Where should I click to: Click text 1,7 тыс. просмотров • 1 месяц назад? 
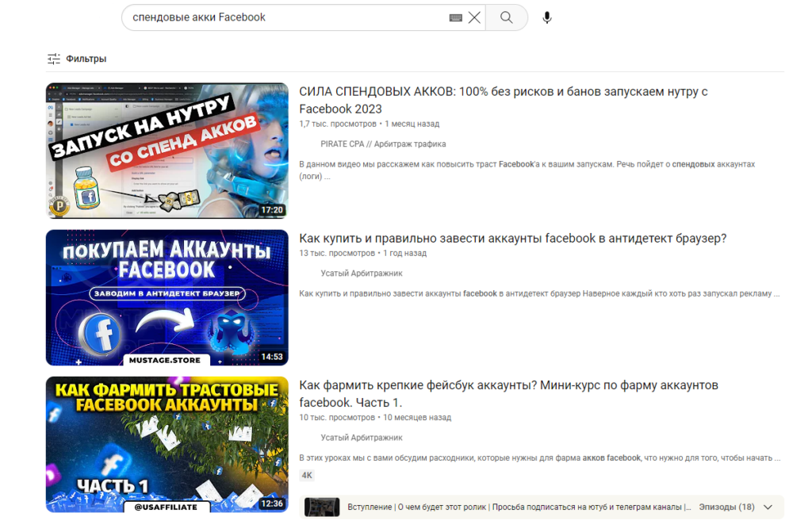[370, 124]
